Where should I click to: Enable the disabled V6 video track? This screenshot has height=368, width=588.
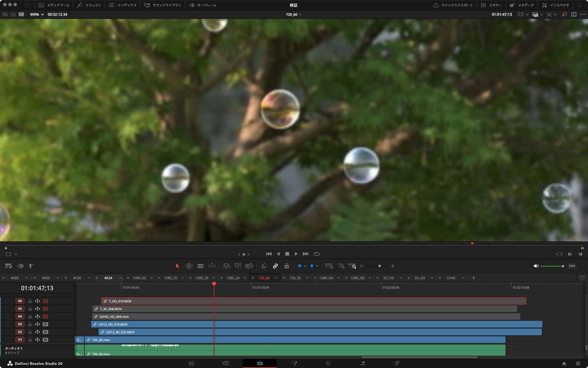pyautogui.click(x=45, y=301)
